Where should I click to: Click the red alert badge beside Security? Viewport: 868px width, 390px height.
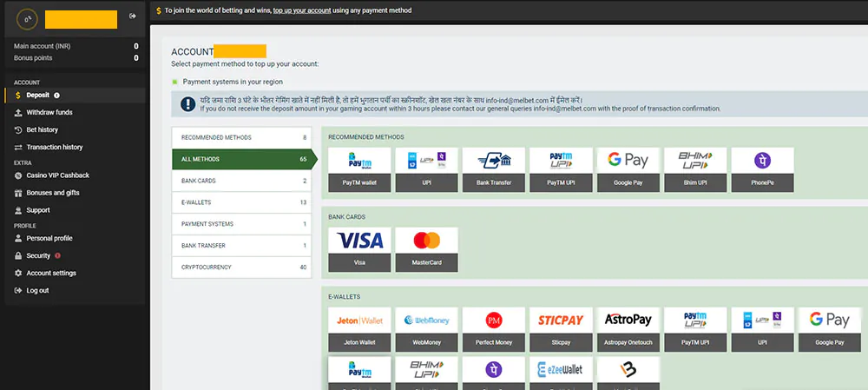click(57, 256)
